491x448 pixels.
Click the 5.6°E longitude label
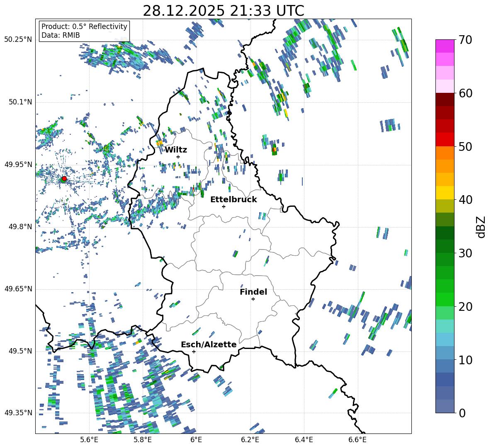click(x=89, y=440)
